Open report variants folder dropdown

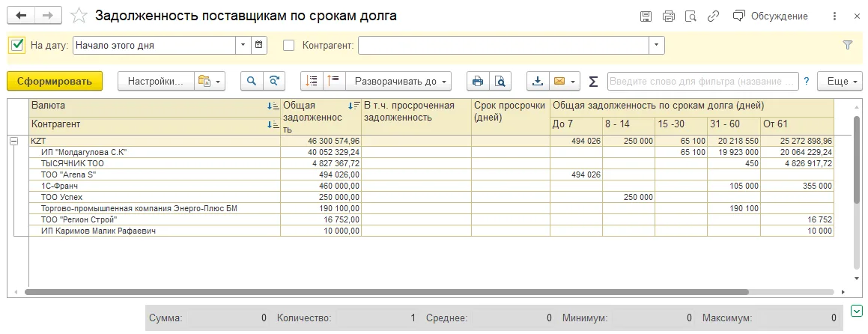click(209, 82)
